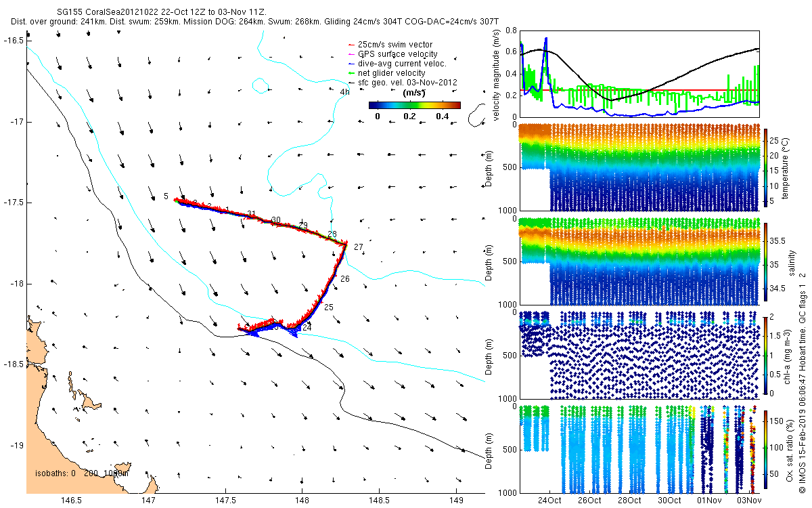Select the '25cm/s swim vector' legend entry
812x508 pixels.
[394, 45]
